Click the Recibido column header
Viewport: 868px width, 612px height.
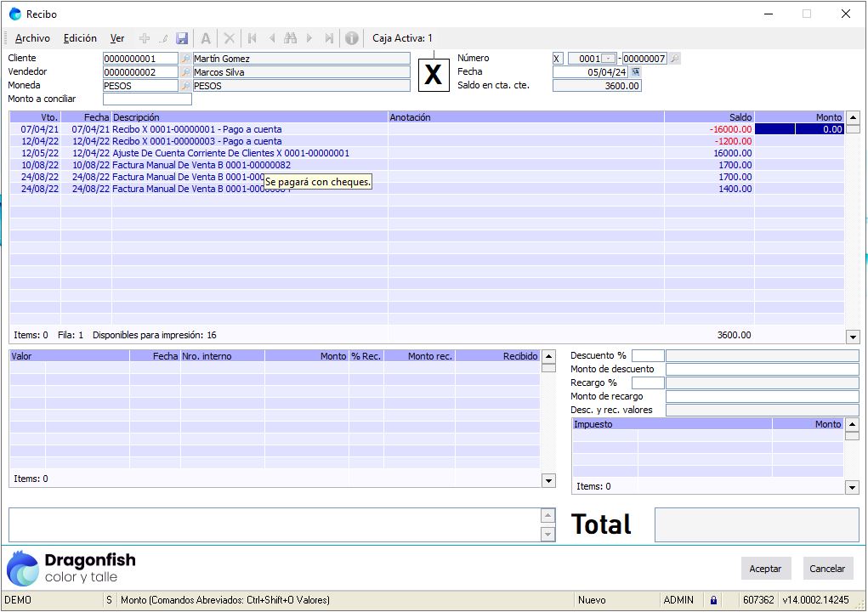point(497,356)
